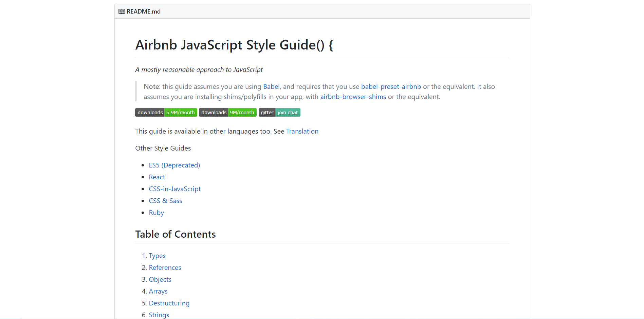Open the Ruby style guide link
Viewport: 644px width, 319px height.
[156, 213]
